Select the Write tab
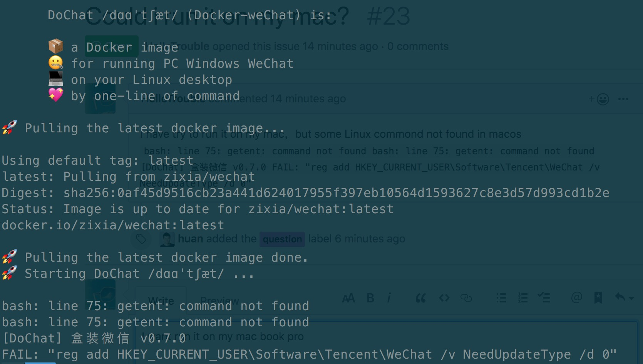Viewport: 643px width, 364px height. click(x=161, y=301)
